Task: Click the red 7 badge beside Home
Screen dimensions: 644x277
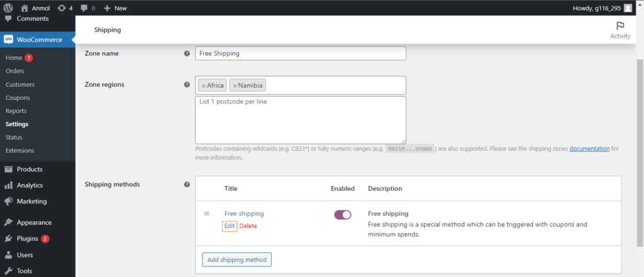Action: tap(28, 58)
